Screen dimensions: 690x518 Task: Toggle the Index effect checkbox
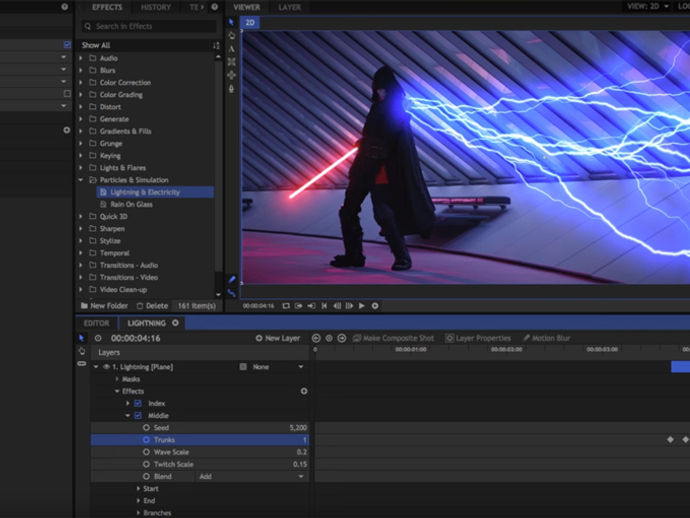click(138, 403)
